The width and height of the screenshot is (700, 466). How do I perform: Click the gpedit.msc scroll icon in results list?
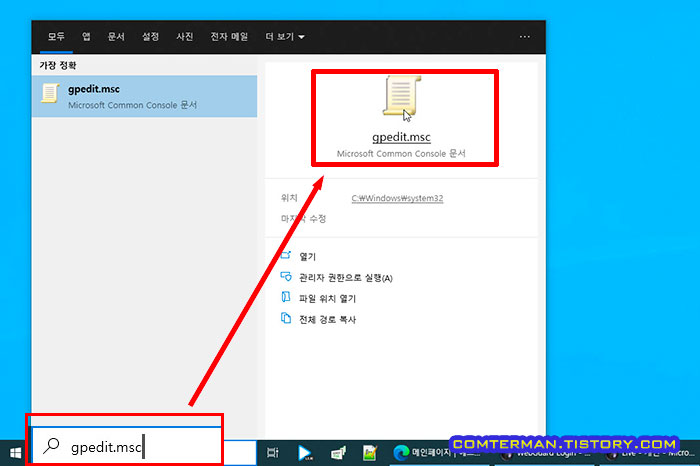[x=50, y=93]
